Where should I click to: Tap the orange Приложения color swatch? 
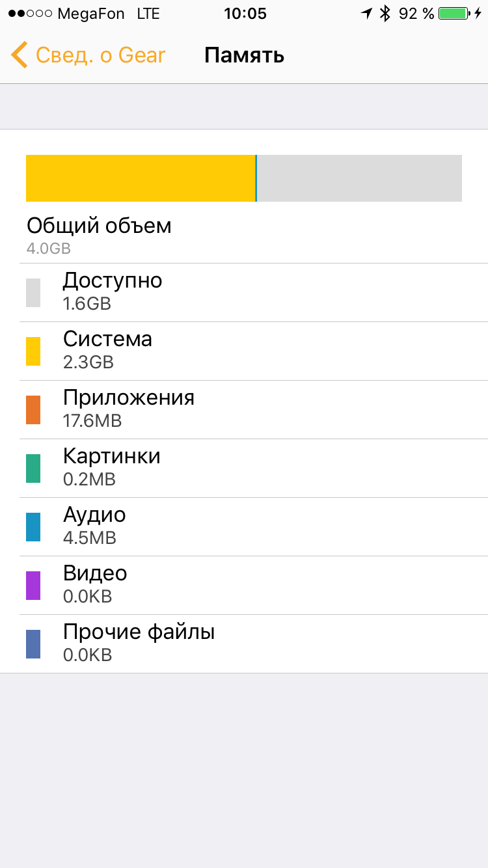(x=33, y=410)
